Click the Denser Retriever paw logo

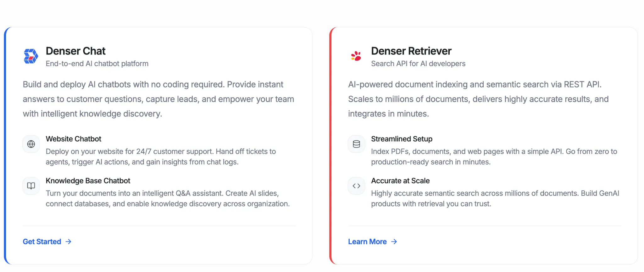click(356, 56)
